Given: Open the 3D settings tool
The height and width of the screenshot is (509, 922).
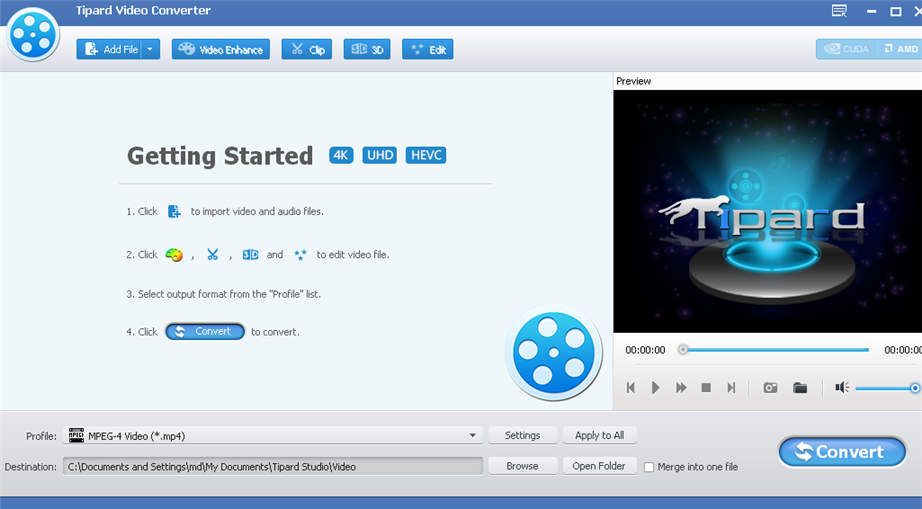Looking at the screenshot, I should [366, 49].
